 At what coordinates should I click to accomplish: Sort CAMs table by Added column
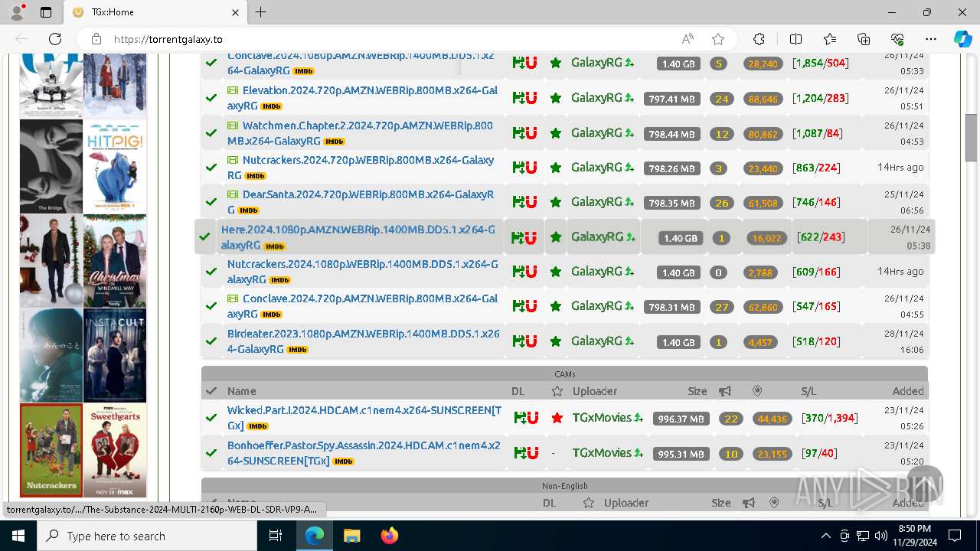tap(908, 391)
